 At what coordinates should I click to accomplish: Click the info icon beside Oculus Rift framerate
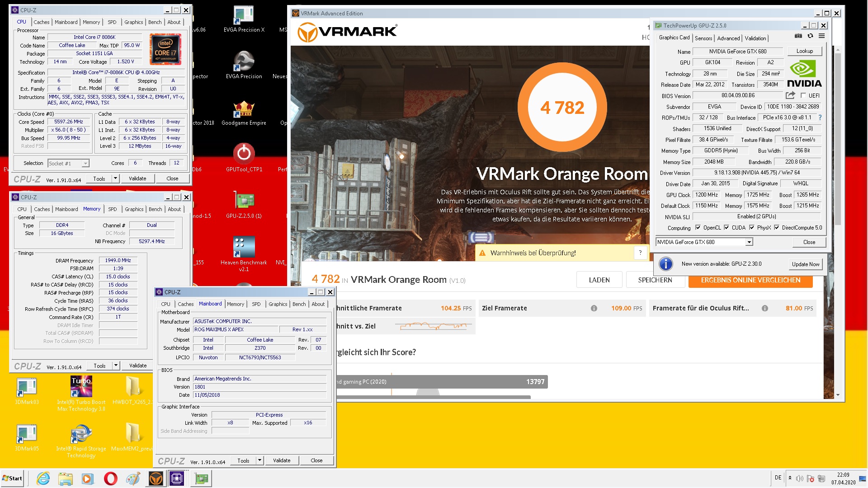[765, 308]
